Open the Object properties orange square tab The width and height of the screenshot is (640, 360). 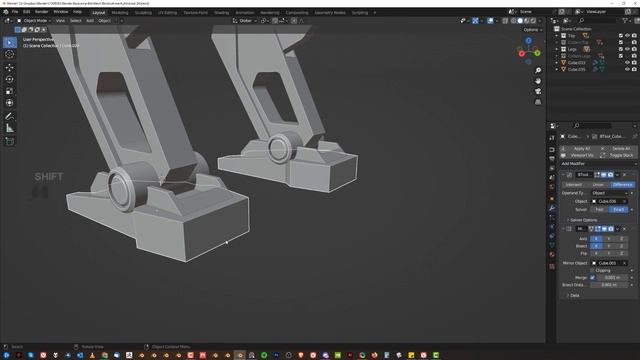552,198
